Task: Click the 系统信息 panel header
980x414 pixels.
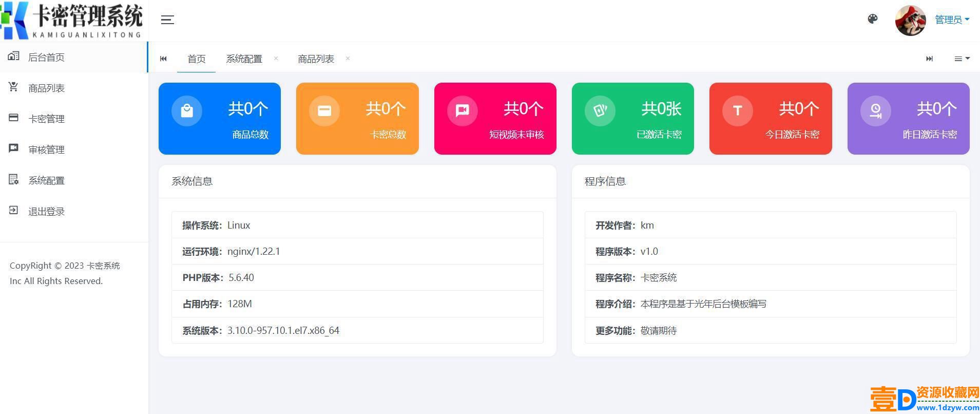Action: coord(357,181)
